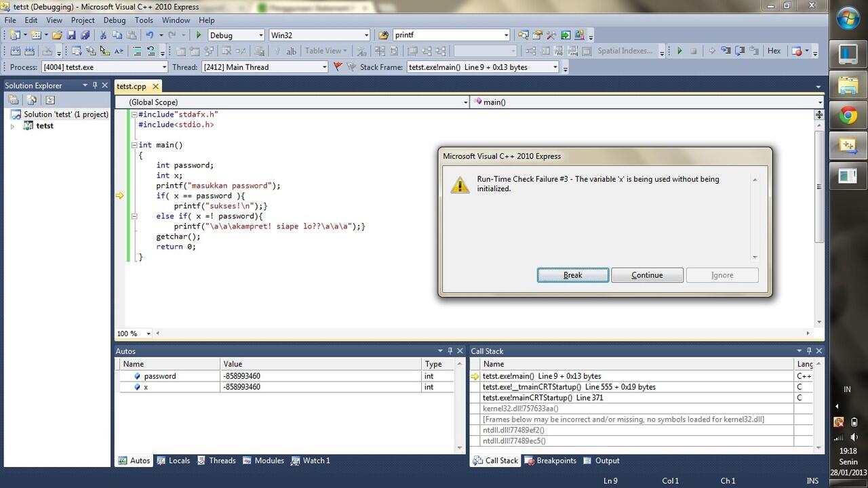Toggle auto-hide pin on Call Stack panel
This screenshot has height=488, width=868.
[809, 351]
